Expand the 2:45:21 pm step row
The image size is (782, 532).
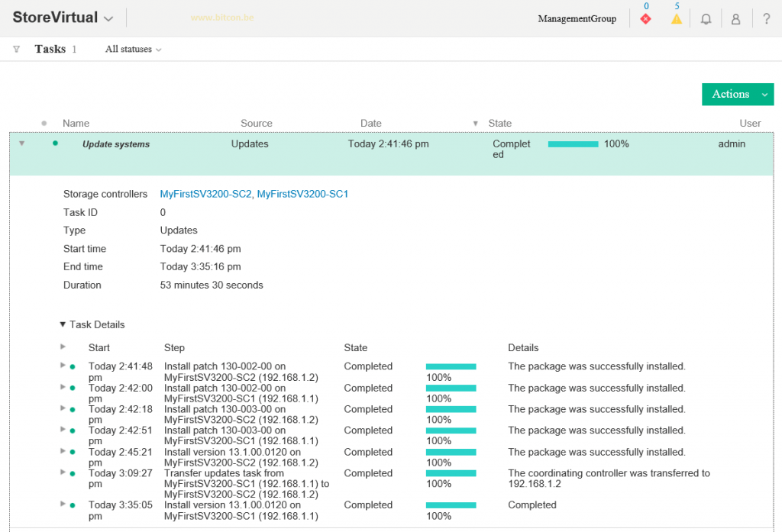click(x=63, y=451)
